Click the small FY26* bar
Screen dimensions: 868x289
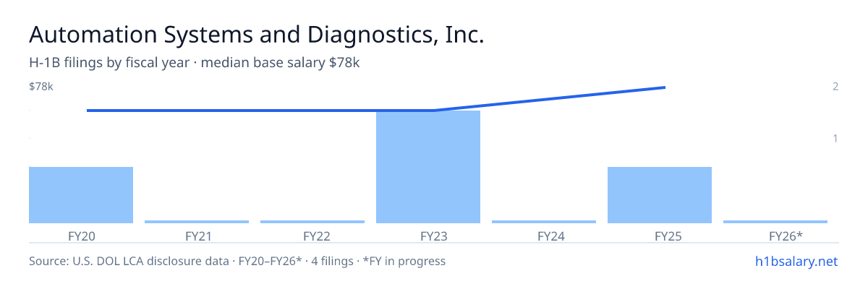(x=775, y=222)
